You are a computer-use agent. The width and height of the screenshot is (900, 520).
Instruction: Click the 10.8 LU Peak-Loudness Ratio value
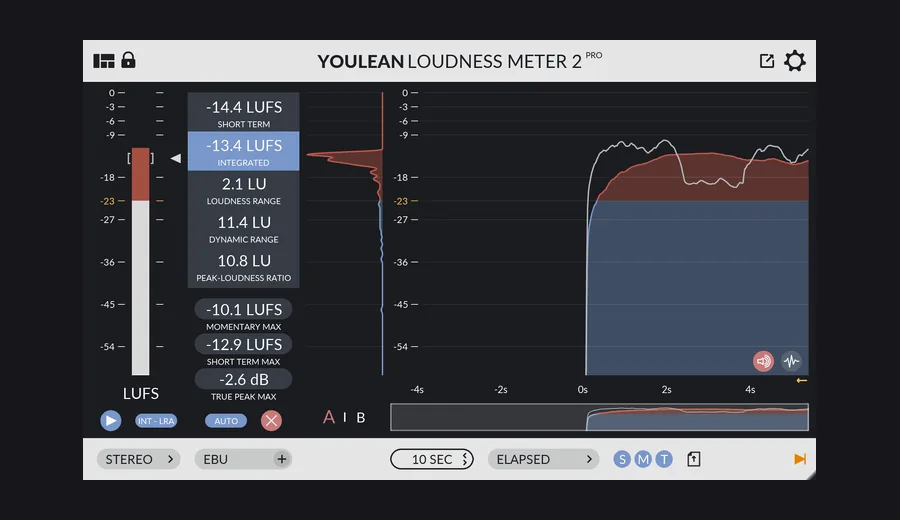coord(243,267)
